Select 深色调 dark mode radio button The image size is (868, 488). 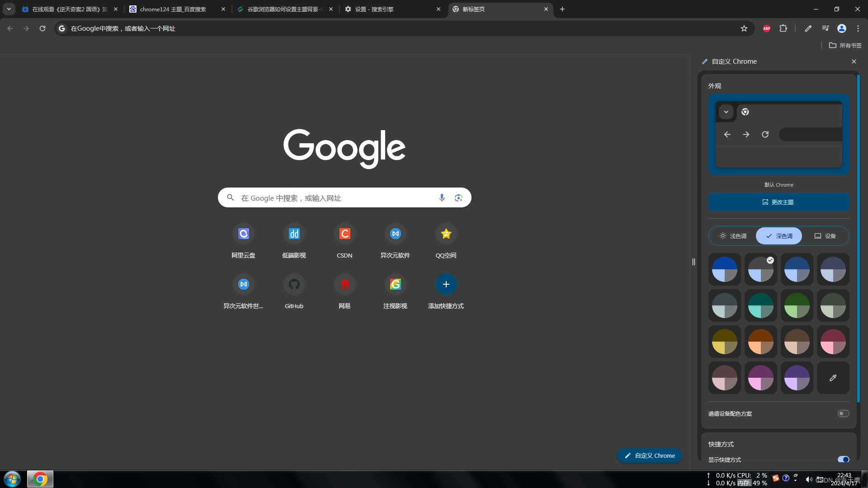pyautogui.click(x=778, y=235)
